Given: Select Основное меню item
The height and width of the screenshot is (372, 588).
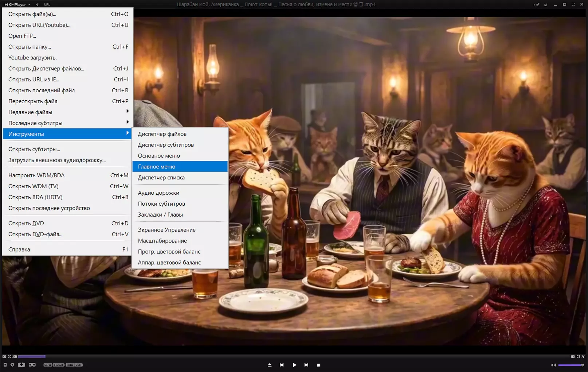Looking at the screenshot, I should 180,156.
